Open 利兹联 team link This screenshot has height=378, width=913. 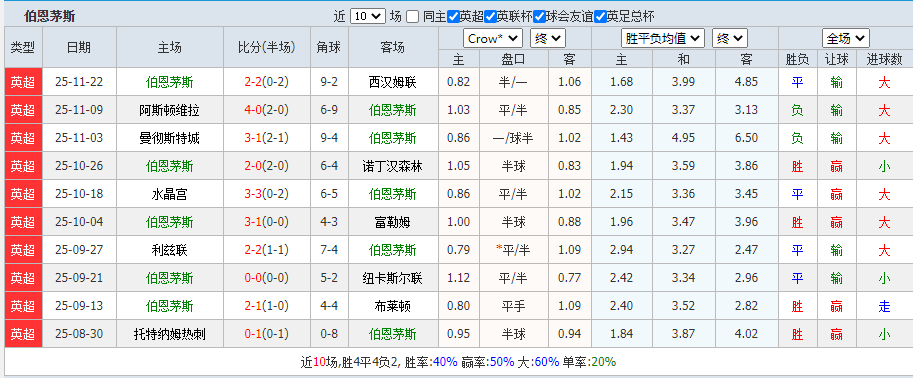click(x=169, y=250)
